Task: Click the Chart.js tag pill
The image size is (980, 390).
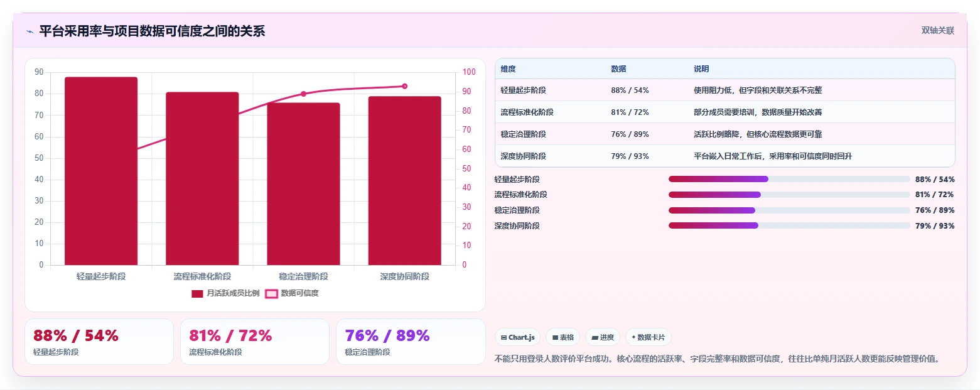Action: click(x=517, y=337)
